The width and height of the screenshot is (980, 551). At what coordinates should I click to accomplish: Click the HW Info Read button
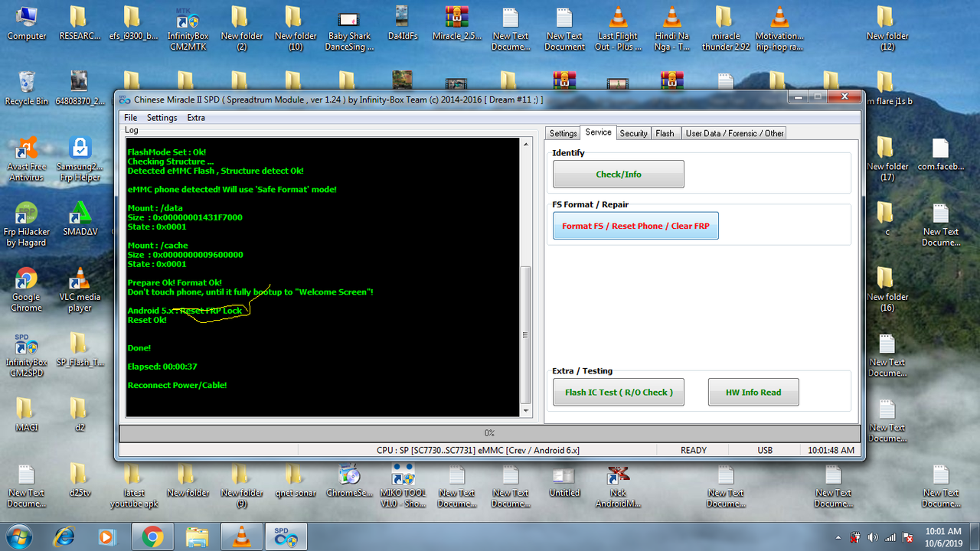[753, 393]
